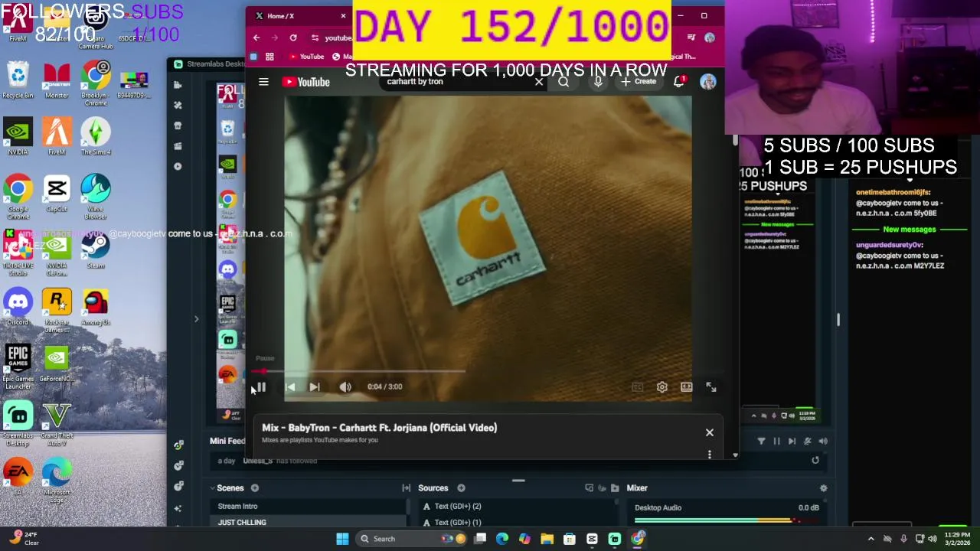This screenshot has width=980, height=551.
Task: Open the Microsoft Edge desktop shortcut
Action: pyautogui.click(x=57, y=481)
